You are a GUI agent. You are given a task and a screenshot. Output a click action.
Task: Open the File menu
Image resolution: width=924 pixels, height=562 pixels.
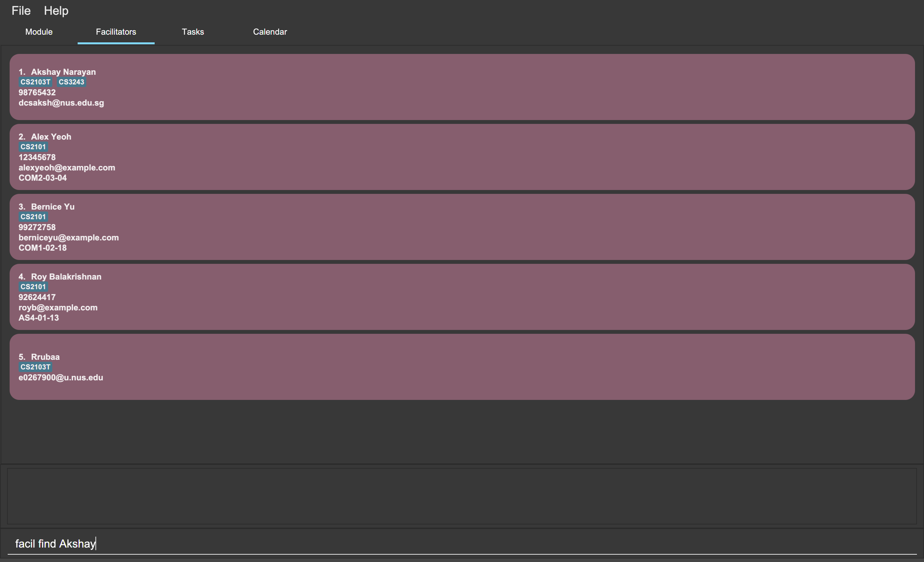(x=21, y=11)
